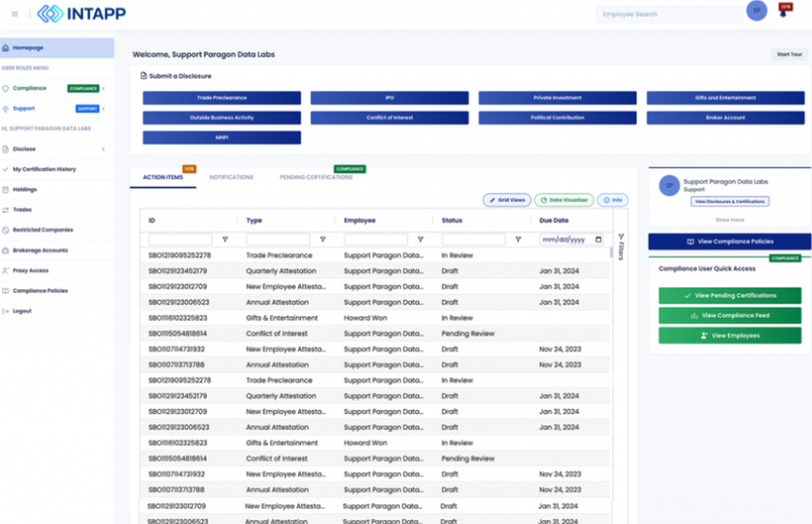Open the SP user avatar in header

pos(757,11)
